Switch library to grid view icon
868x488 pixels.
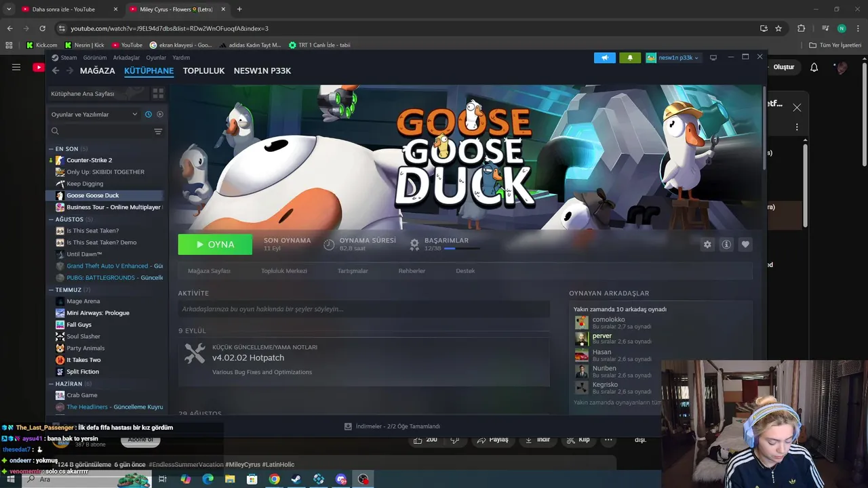click(x=158, y=94)
